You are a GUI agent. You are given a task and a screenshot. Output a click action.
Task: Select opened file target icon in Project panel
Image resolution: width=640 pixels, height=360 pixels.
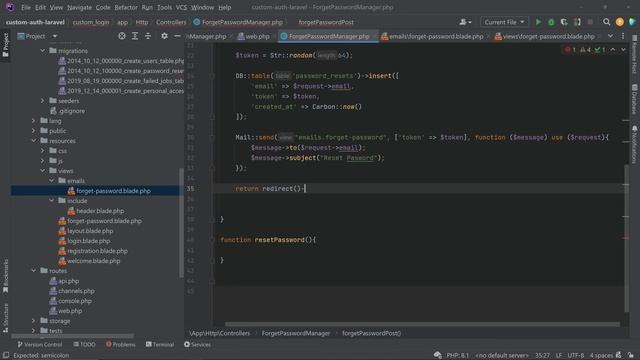[122, 36]
